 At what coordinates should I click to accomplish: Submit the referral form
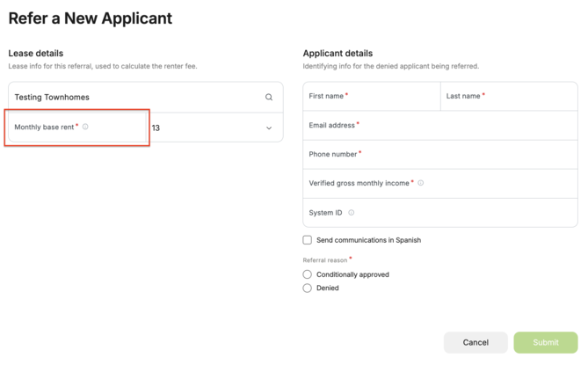point(546,342)
